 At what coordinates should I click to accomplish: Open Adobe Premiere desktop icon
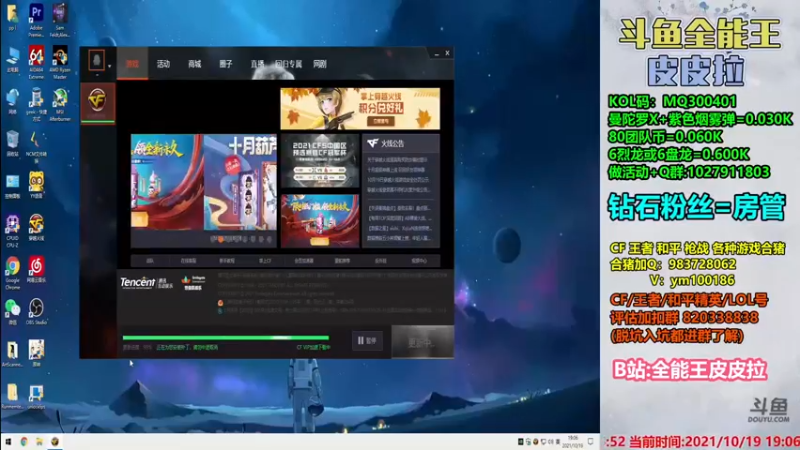click(x=36, y=20)
